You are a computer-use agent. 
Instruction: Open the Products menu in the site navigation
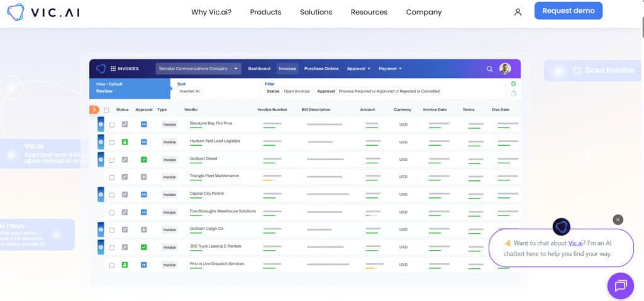tap(265, 12)
